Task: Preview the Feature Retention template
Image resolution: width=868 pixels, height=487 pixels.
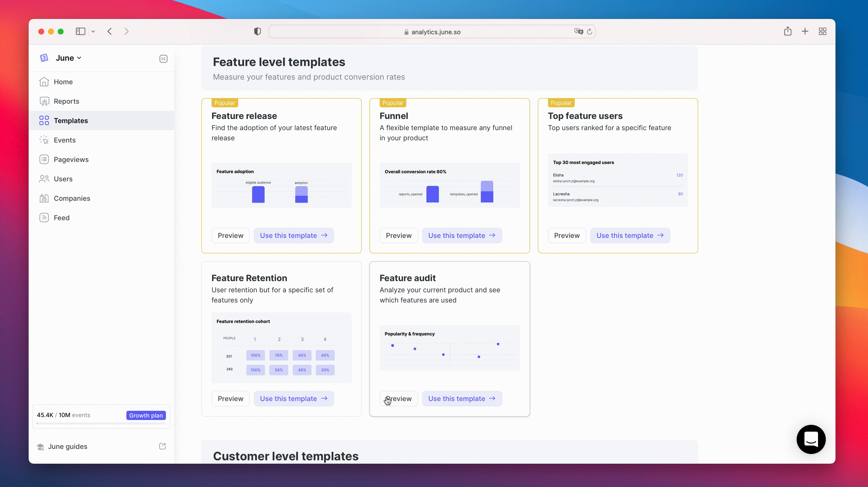Action: pos(230,399)
